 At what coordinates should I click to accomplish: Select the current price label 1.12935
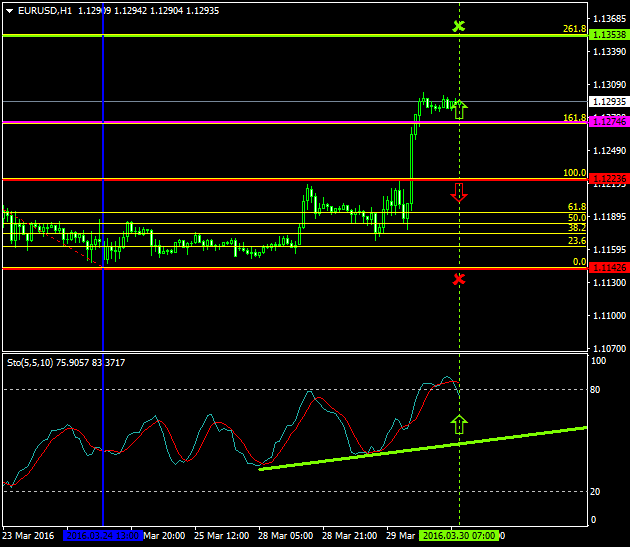[608, 102]
